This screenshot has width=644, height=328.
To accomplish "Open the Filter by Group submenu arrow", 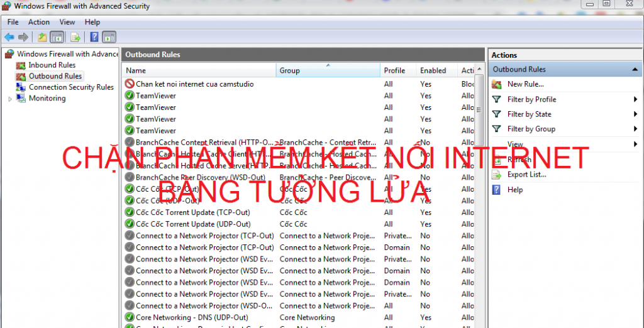I will point(635,129).
